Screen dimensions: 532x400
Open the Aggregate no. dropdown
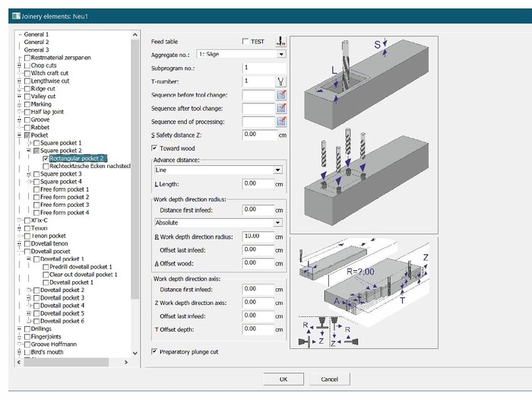(x=281, y=54)
